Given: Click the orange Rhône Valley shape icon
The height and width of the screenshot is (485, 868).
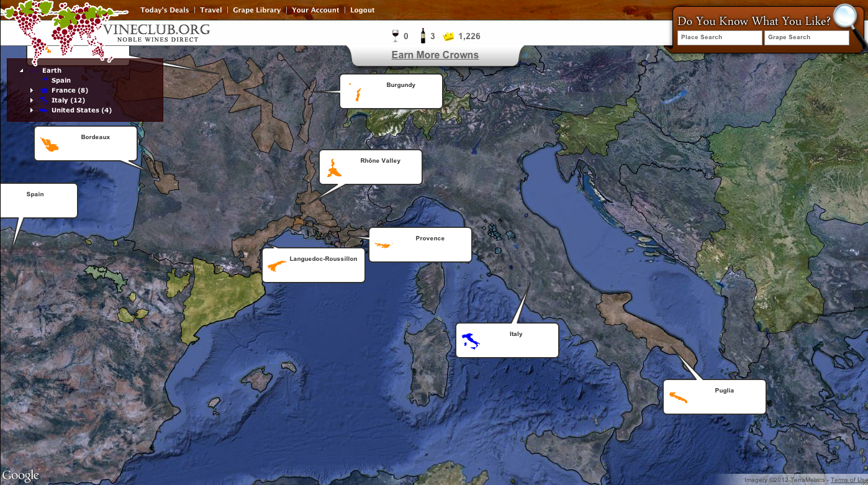Looking at the screenshot, I should pyautogui.click(x=334, y=169).
